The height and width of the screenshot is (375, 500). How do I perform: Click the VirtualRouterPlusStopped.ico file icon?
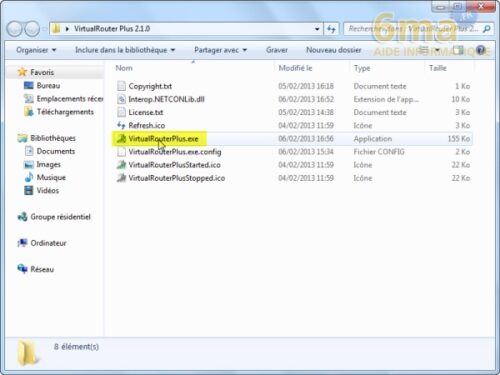pos(121,178)
